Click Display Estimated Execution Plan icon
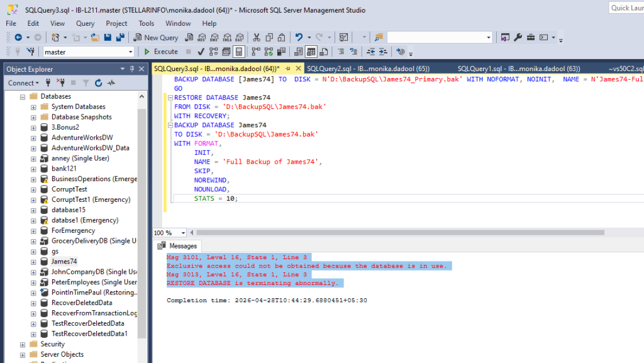644x363 pixels. coord(214,52)
